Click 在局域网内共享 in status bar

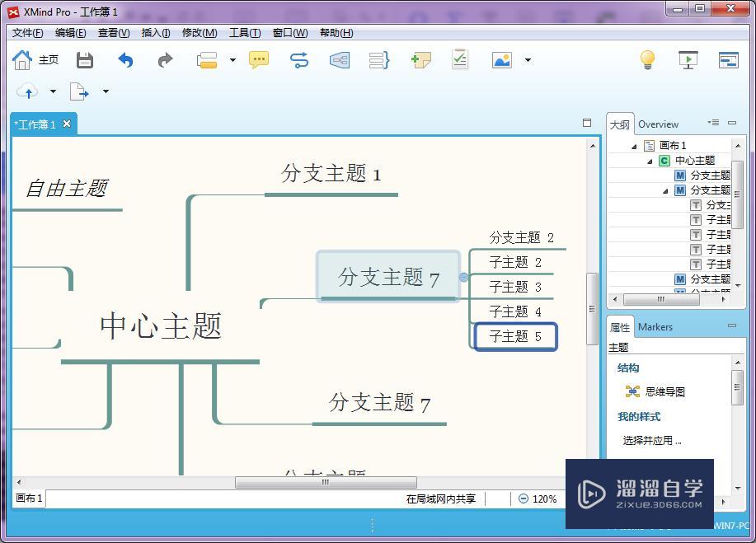pos(441,499)
